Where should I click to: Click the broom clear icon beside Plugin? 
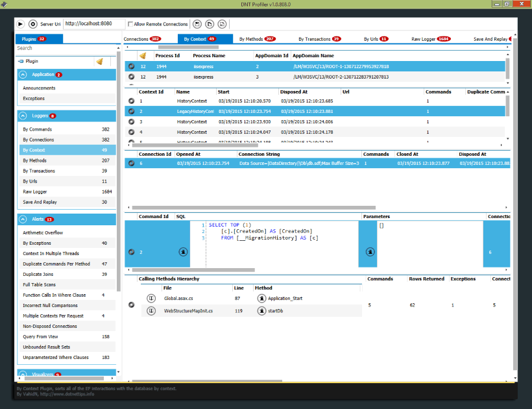pos(100,62)
